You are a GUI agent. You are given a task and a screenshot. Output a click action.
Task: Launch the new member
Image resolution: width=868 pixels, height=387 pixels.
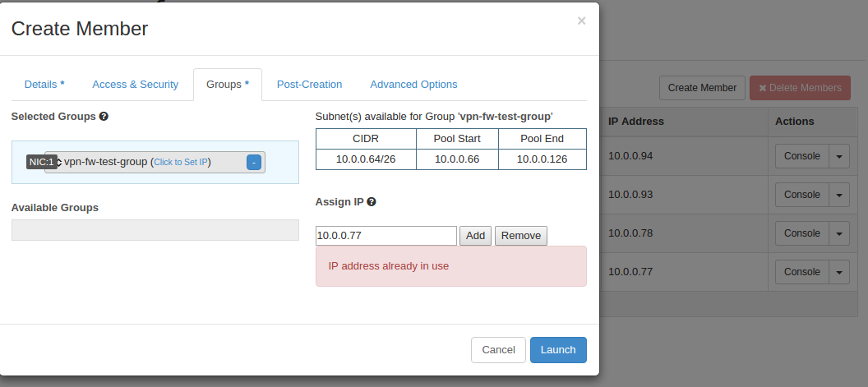coord(558,350)
